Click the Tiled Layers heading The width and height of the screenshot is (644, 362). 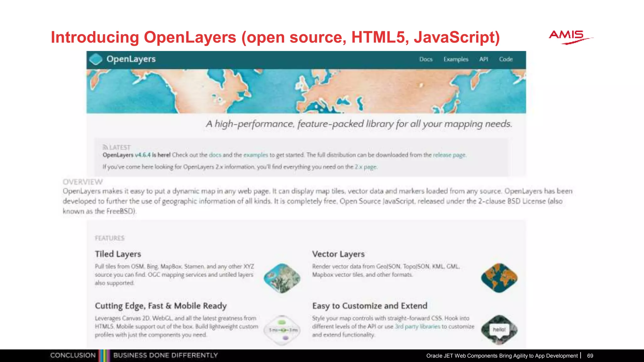[x=118, y=254]
